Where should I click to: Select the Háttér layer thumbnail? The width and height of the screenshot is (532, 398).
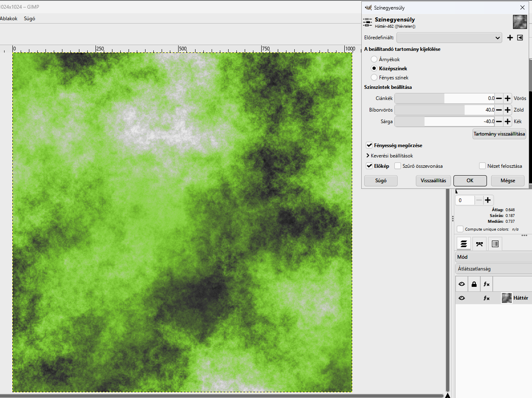click(x=507, y=298)
